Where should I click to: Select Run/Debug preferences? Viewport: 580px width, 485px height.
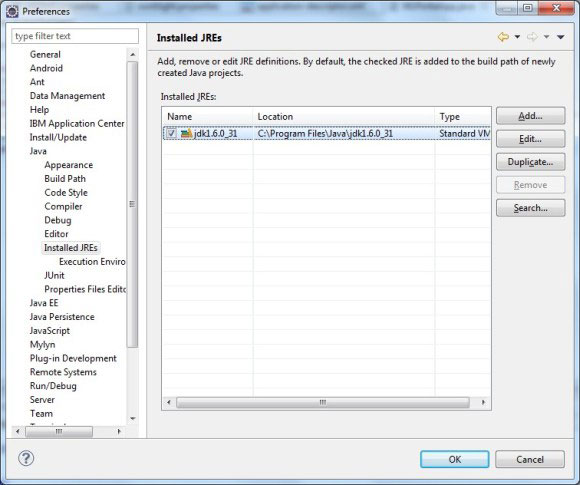tap(53, 386)
